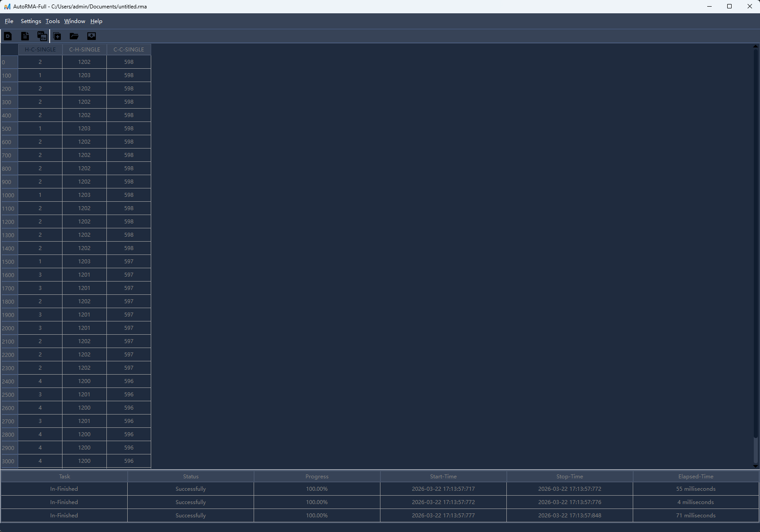Select row header 1500
Viewport: 760px width, 532px height.
point(9,262)
